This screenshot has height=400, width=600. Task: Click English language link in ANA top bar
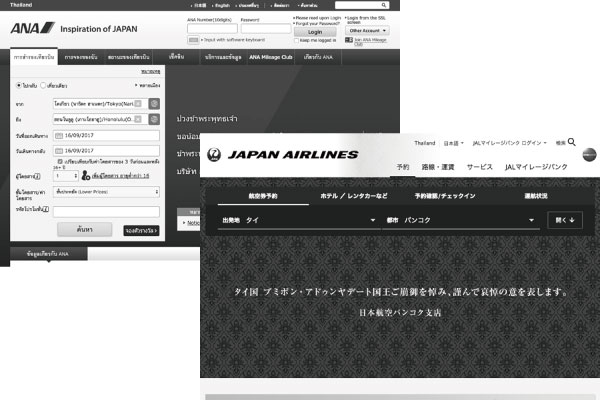(221, 5)
